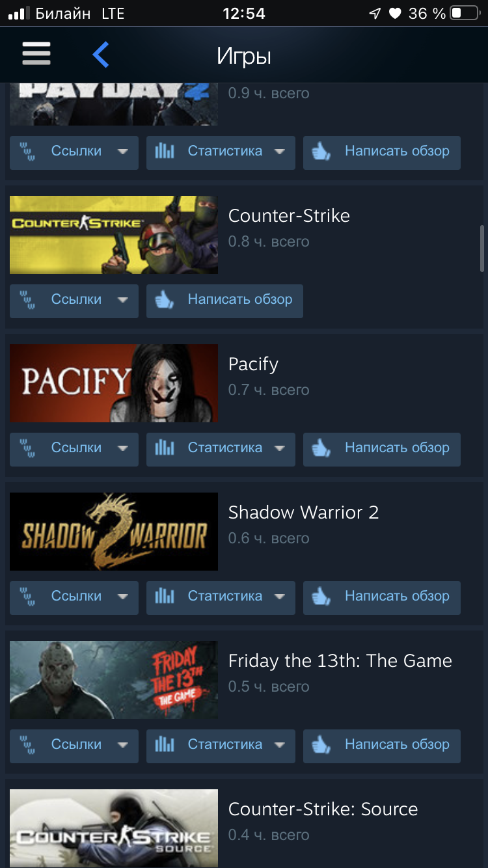Expand Ссылки dropdown arrow under Shadow Warrior 2
The width and height of the screenshot is (488, 868).
122,597
